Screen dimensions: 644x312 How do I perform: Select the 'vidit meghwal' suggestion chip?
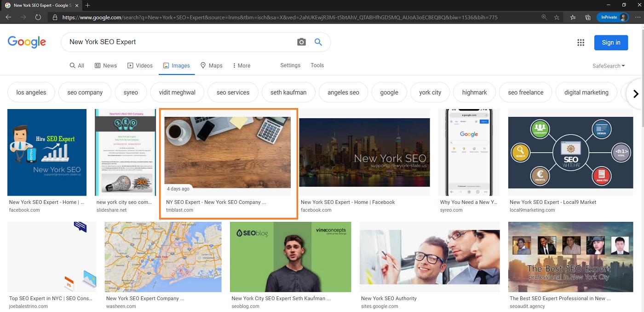pyautogui.click(x=177, y=92)
